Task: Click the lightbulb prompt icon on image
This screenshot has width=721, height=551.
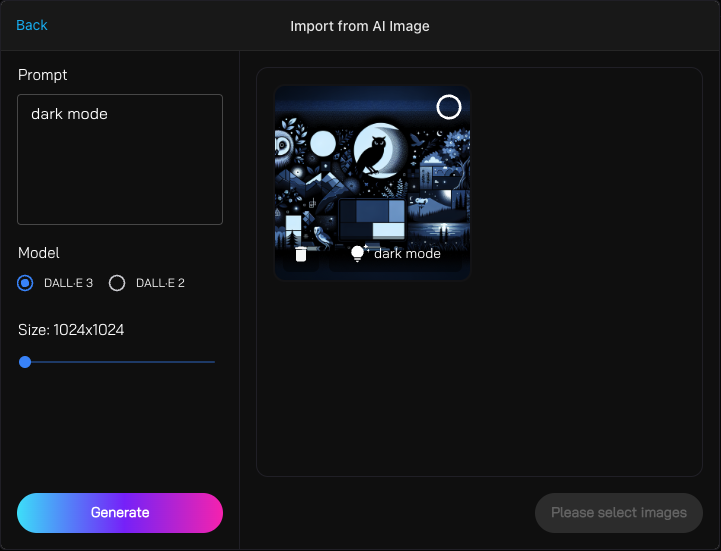Action: [x=358, y=254]
